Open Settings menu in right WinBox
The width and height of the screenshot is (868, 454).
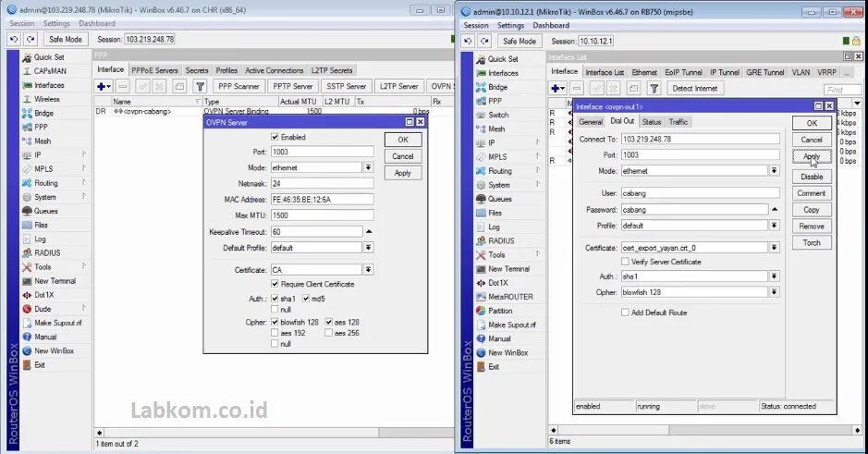click(510, 26)
